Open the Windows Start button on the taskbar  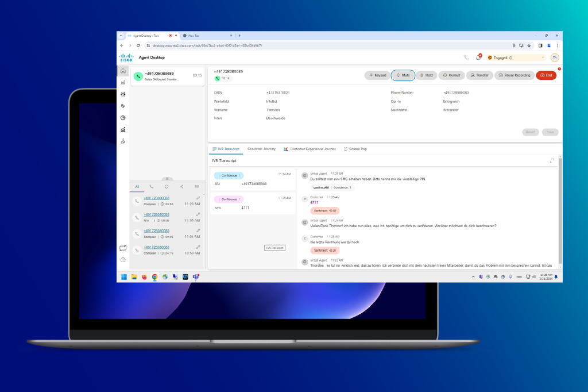point(124,277)
